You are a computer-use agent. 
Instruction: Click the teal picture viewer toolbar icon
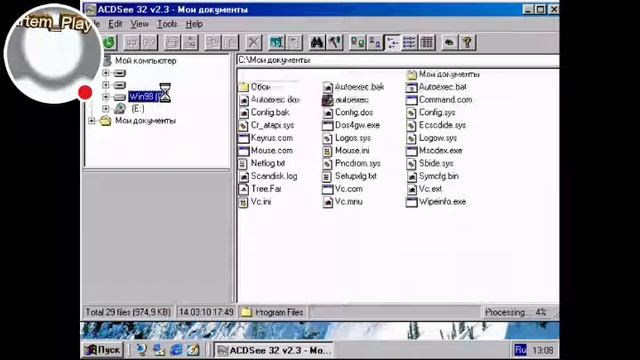point(277,42)
